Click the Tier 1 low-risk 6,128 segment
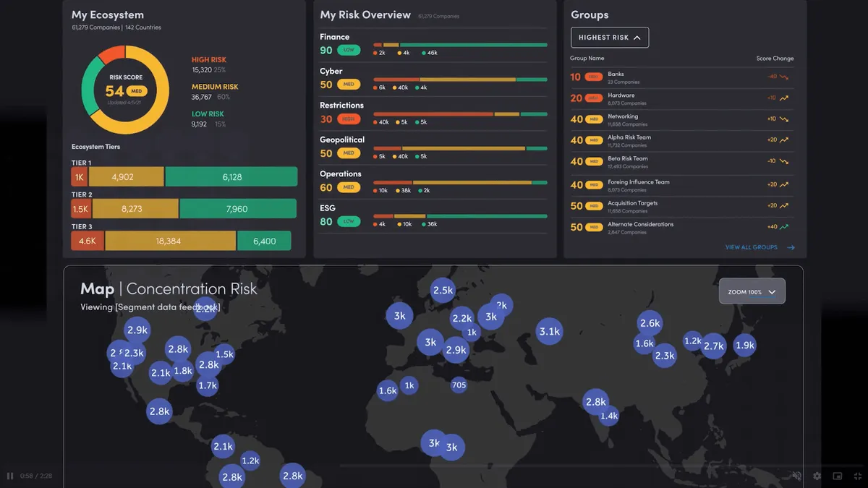This screenshot has width=868, height=488. pos(231,176)
